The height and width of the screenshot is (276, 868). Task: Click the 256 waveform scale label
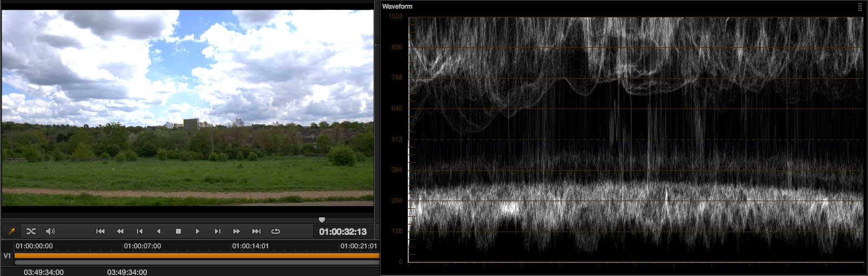397,201
